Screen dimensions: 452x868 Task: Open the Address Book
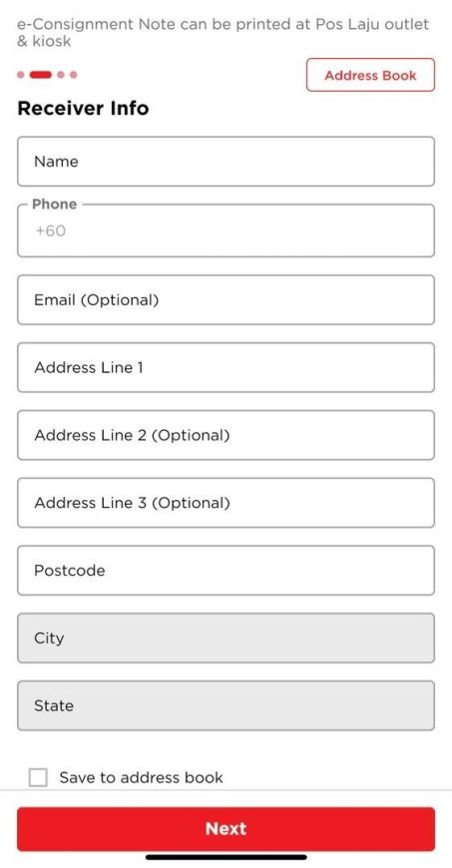pyautogui.click(x=370, y=75)
